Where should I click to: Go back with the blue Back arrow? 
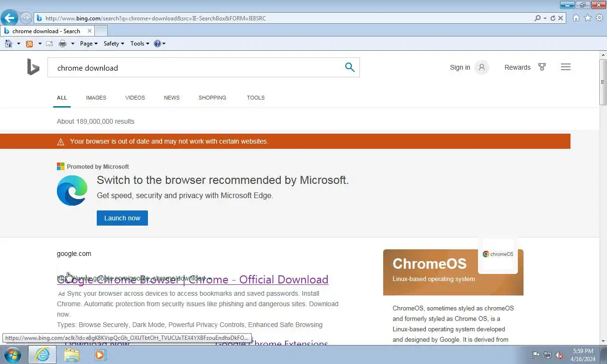9,18
